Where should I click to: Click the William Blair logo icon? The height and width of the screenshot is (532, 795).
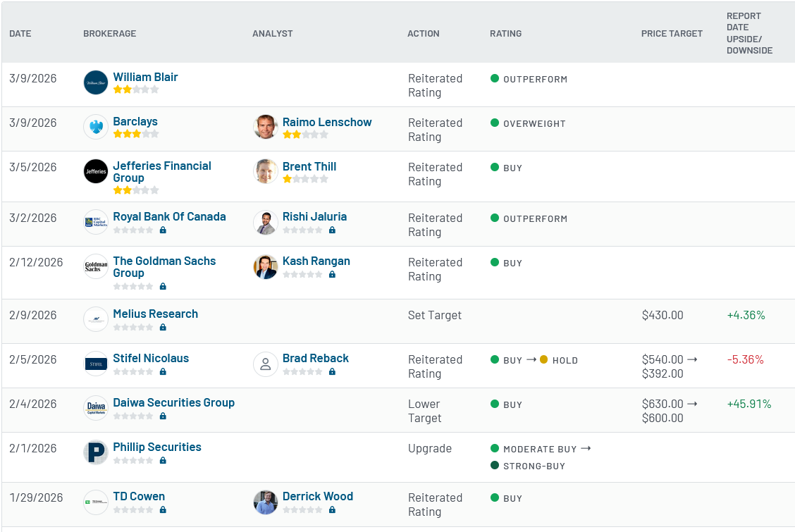(x=96, y=82)
